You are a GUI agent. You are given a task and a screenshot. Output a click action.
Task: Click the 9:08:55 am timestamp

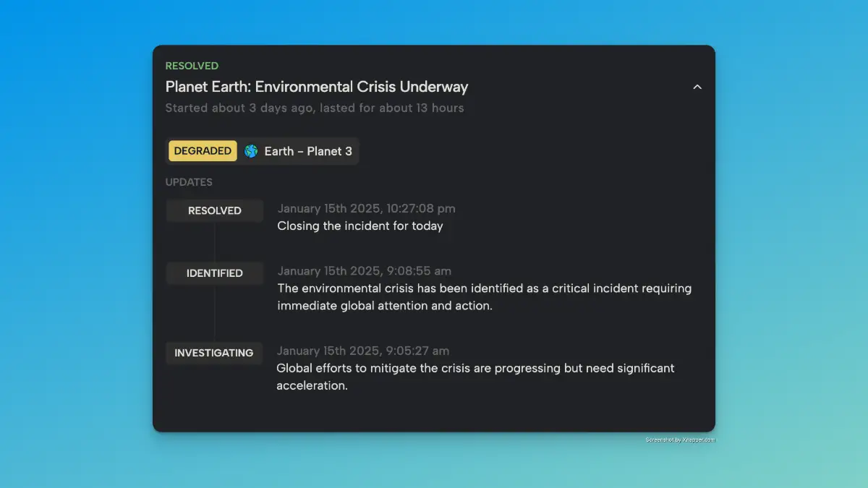[x=364, y=271]
